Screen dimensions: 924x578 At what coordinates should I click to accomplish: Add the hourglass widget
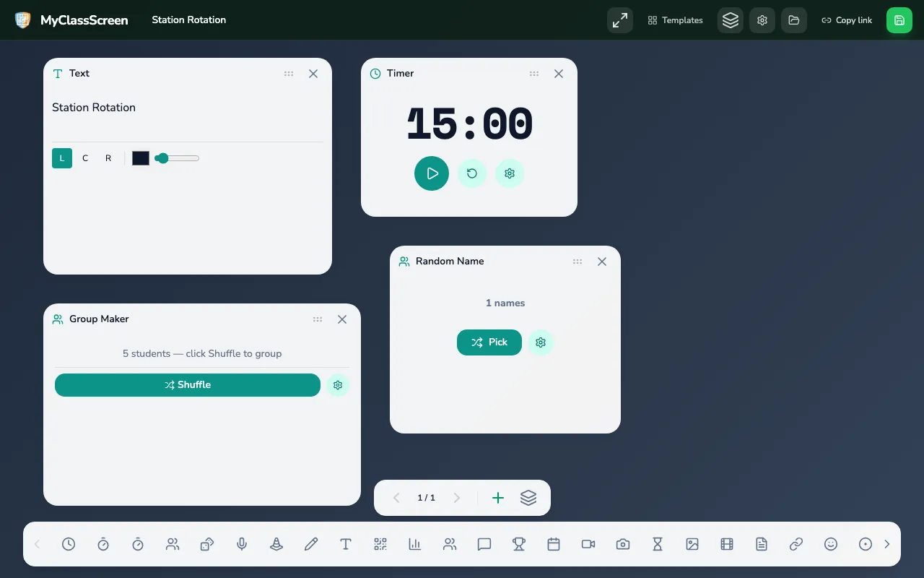tap(658, 544)
